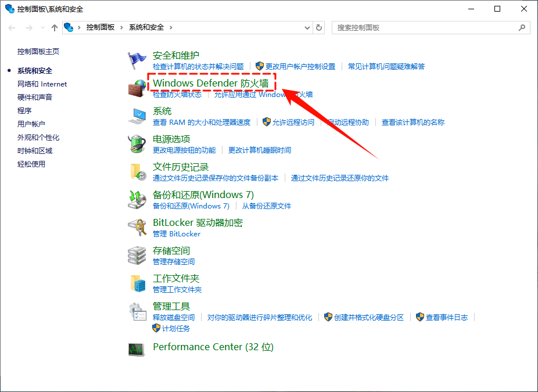Select the 文件历史记录 folder icon
This screenshot has width=538, height=392.
click(137, 172)
